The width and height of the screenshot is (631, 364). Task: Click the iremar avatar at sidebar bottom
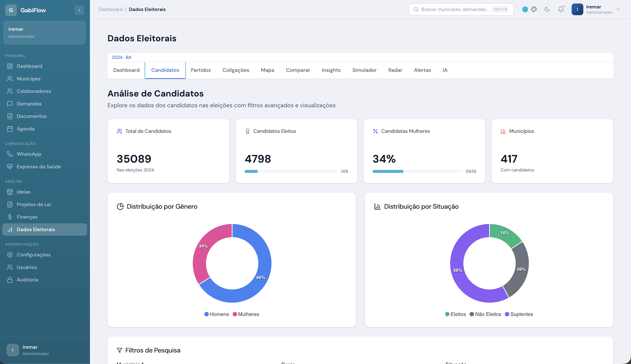pos(13,350)
